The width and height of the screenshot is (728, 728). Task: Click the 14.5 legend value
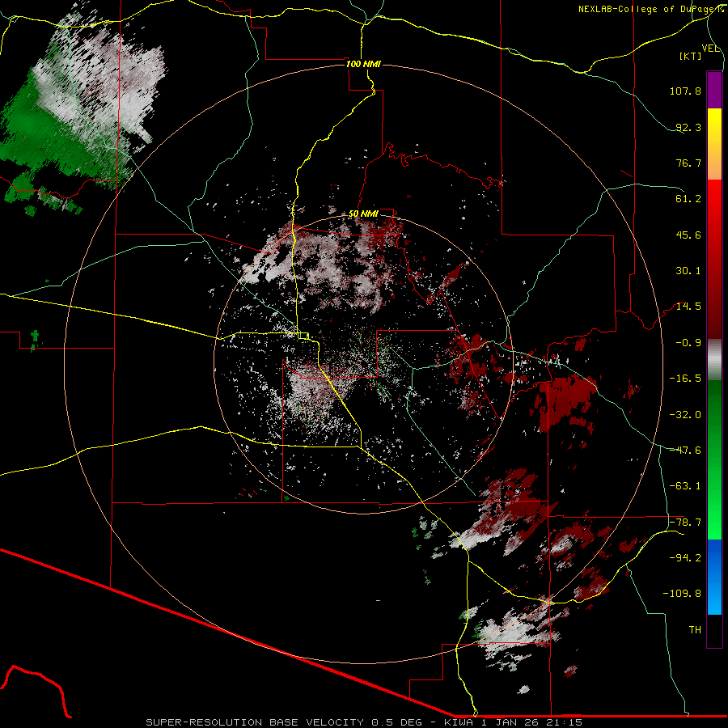coord(688,307)
